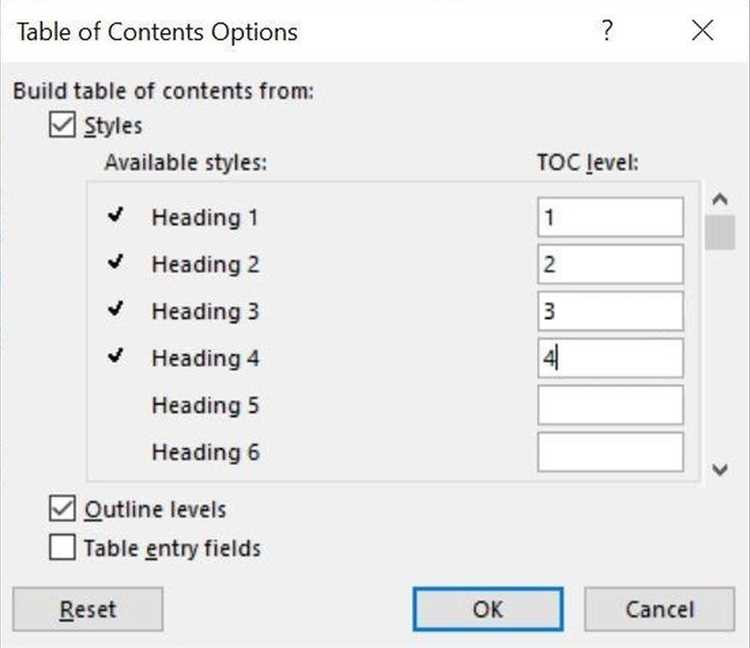Click the checkmark beside Heading 4

point(116,357)
